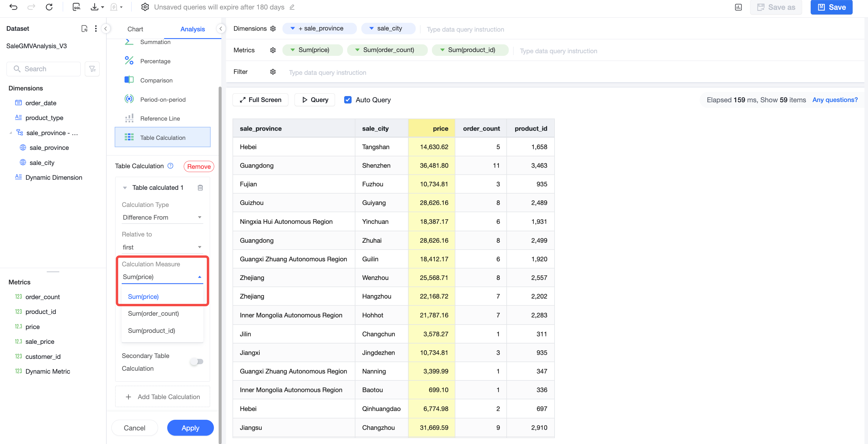Viewport: 868px width, 444px height.
Task: Click the download icon in toolbar
Action: pos(95,7)
